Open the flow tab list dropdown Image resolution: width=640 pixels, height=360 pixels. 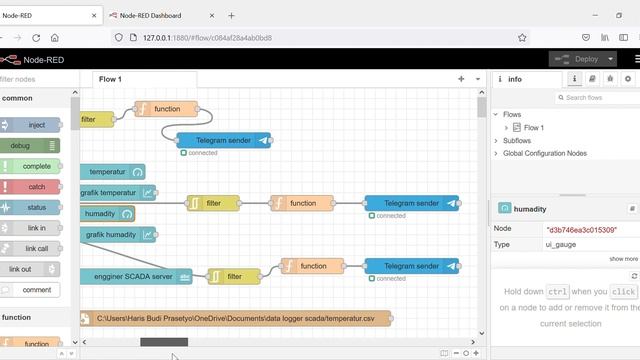pos(478,79)
